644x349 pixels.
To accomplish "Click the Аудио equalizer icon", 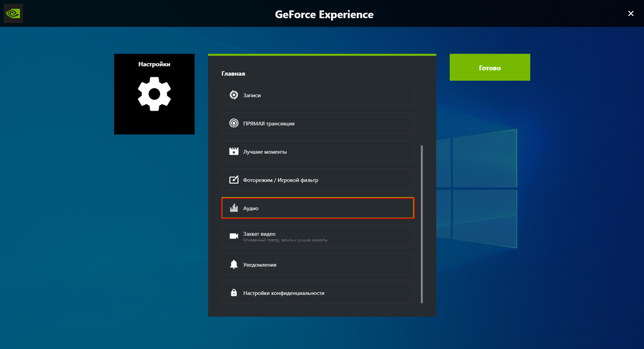I will point(233,208).
